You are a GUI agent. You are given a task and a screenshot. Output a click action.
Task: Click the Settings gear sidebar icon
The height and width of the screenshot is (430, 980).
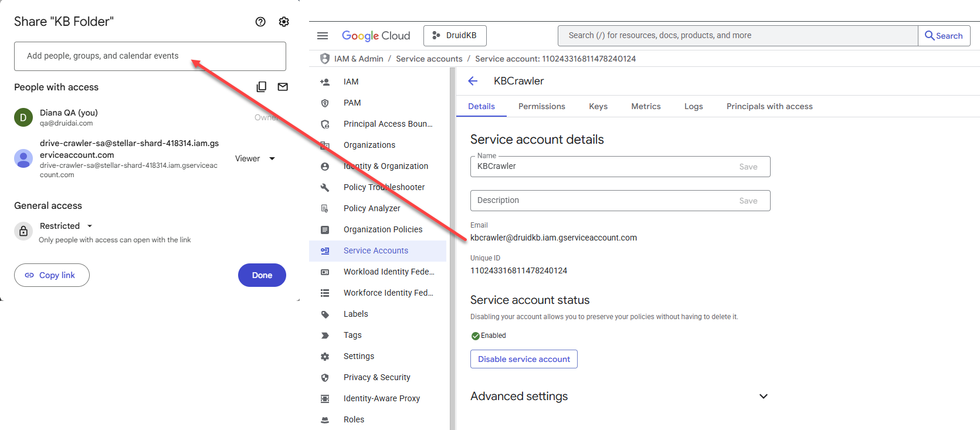coord(325,357)
